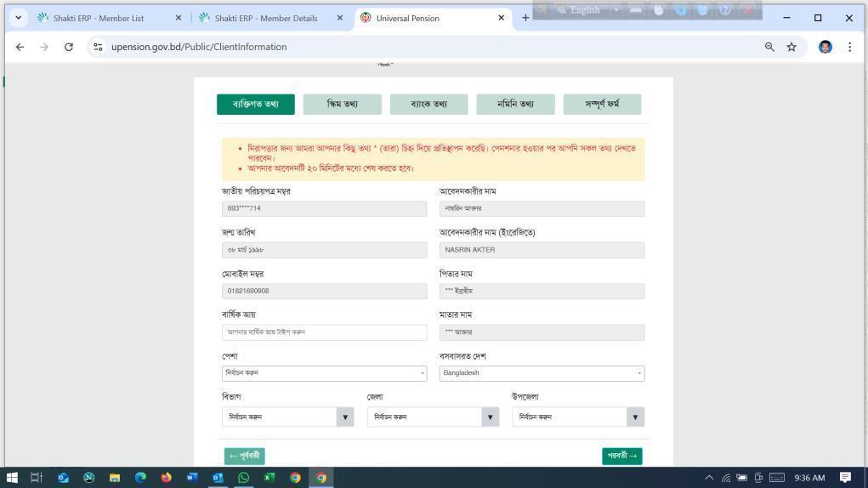Open the Chrome profile avatar
The height and width of the screenshot is (488, 868).
pyautogui.click(x=825, y=47)
